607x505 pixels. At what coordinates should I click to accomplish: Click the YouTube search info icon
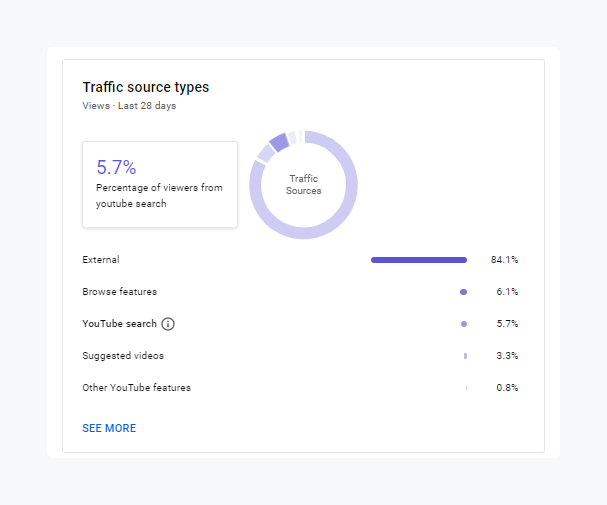coord(168,324)
